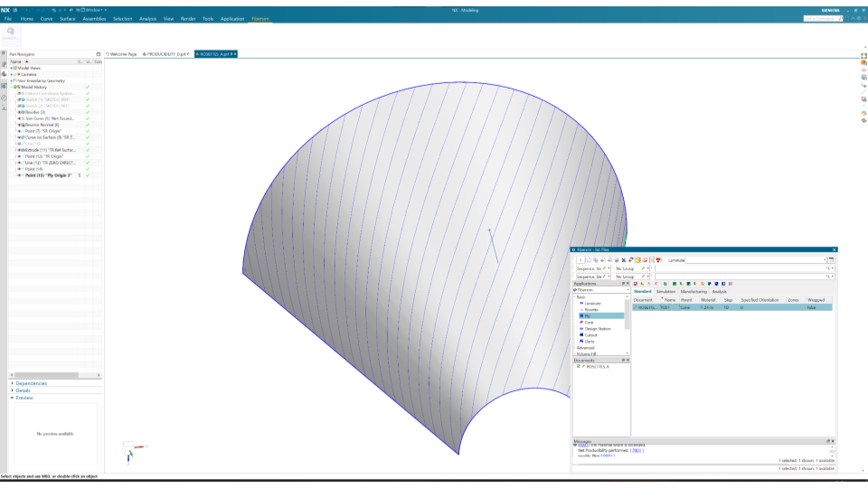
Task: Click the Fibersim ribbon button
Action: click(x=10, y=33)
